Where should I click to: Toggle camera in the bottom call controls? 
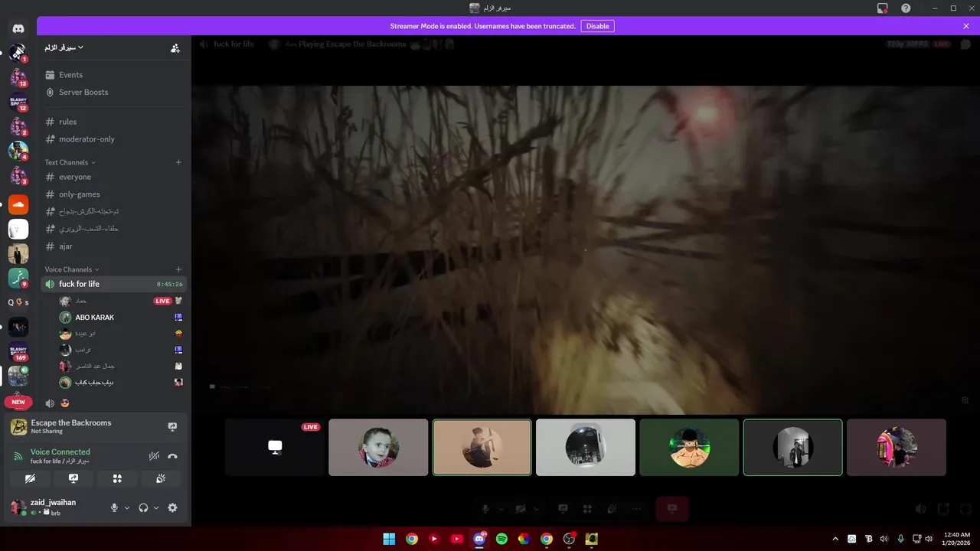point(521,509)
